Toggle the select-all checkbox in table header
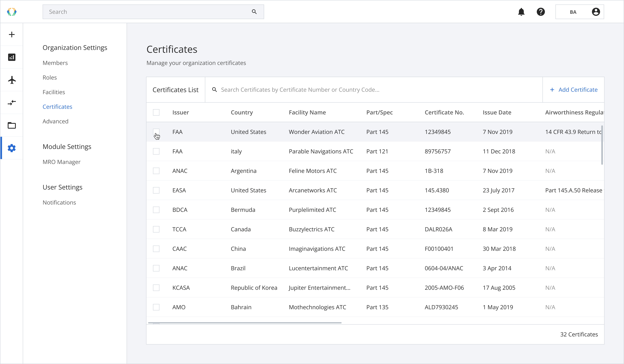The image size is (624, 364). coord(156,112)
